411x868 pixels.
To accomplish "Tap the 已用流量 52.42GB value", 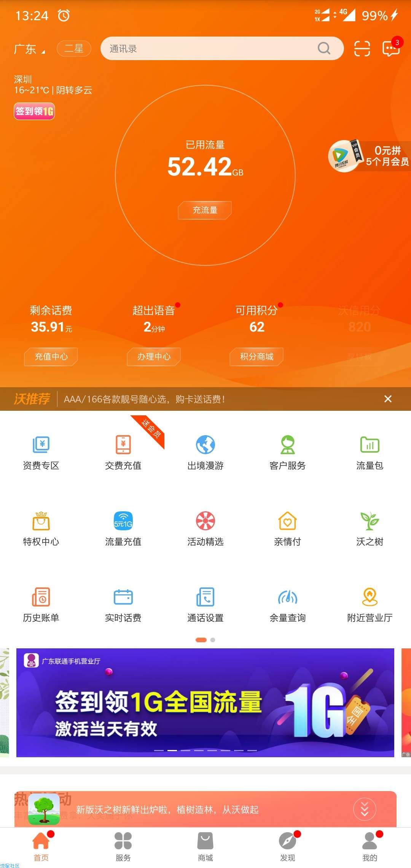I will [x=205, y=167].
